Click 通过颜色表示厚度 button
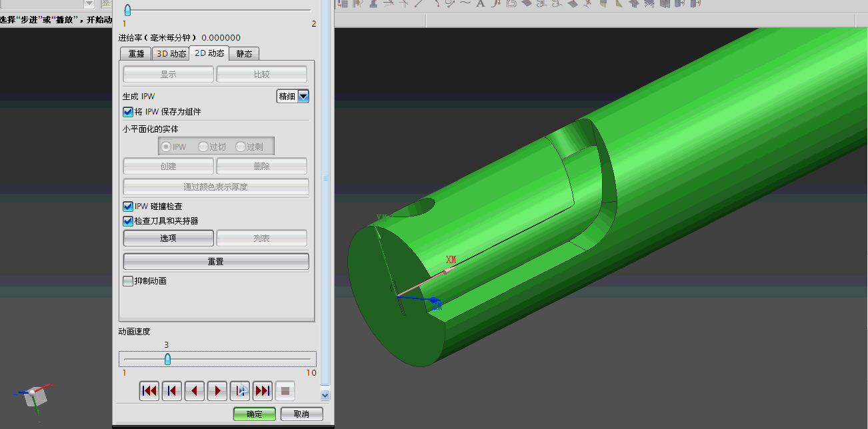Image resolution: width=868 pixels, height=429 pixels. coord(216,187)
